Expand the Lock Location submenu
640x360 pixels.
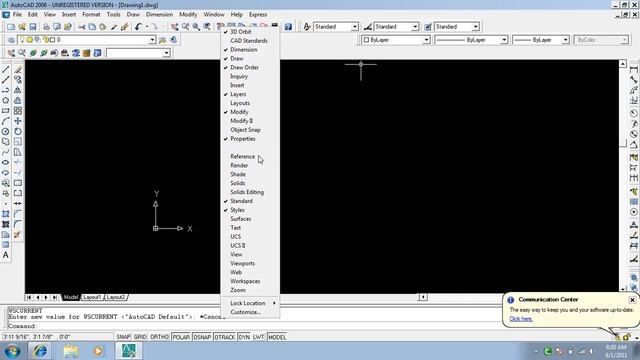[250, 303]
